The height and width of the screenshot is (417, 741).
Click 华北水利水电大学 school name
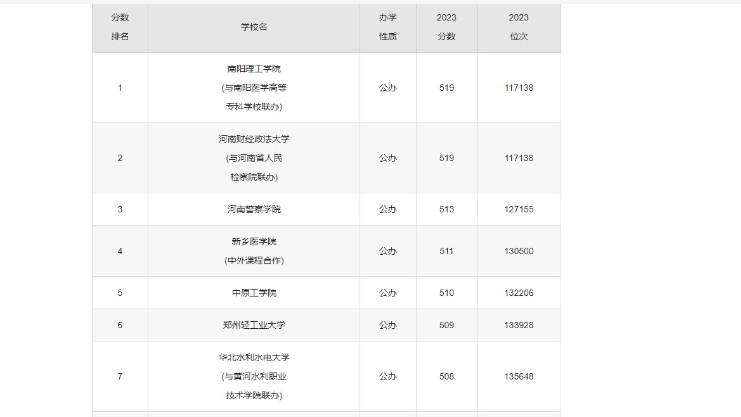254,357
